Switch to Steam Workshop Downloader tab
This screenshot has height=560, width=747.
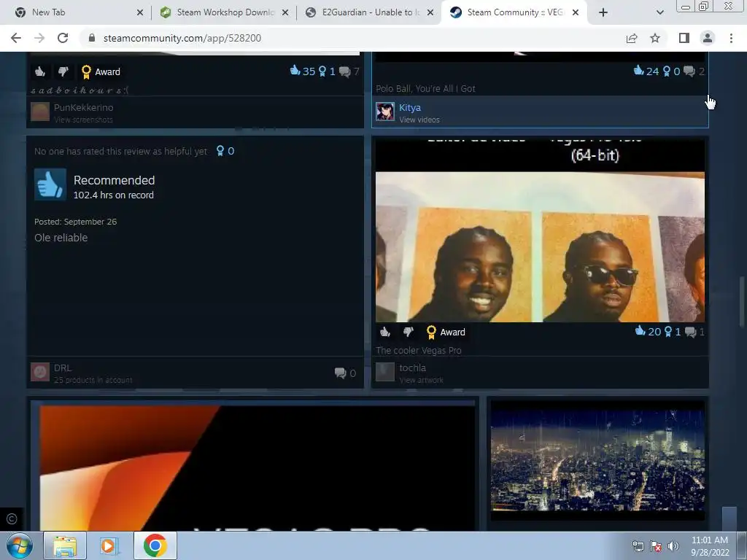[x=224, y=12]
